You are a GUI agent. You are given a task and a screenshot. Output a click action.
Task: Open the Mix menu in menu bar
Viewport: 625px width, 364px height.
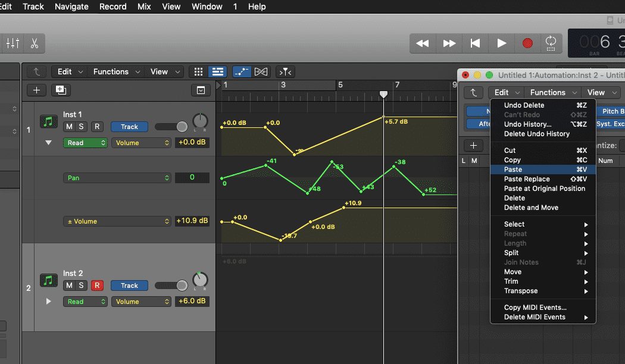[x=144, y=7]
